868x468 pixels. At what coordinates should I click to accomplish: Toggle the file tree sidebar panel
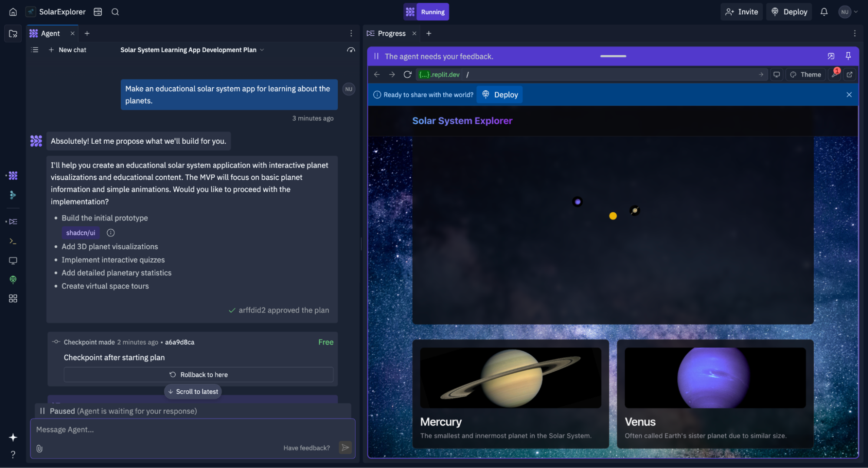[13, 33]
